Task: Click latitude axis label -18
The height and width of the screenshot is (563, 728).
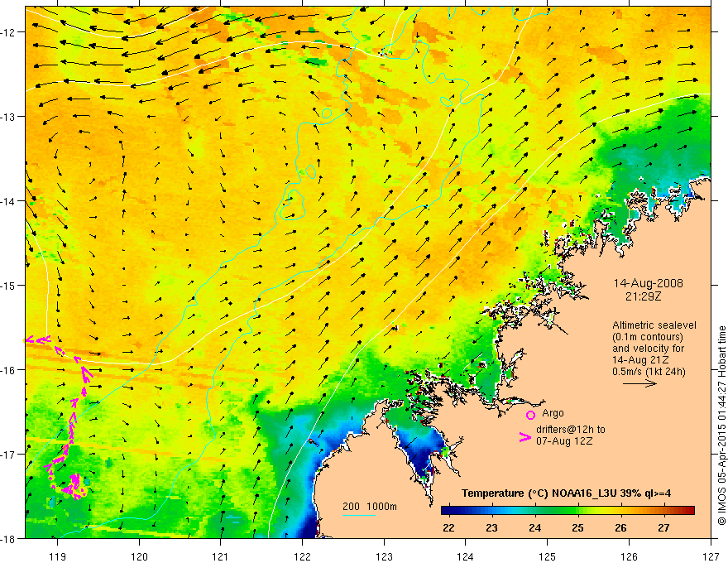Action: (7, 538)
